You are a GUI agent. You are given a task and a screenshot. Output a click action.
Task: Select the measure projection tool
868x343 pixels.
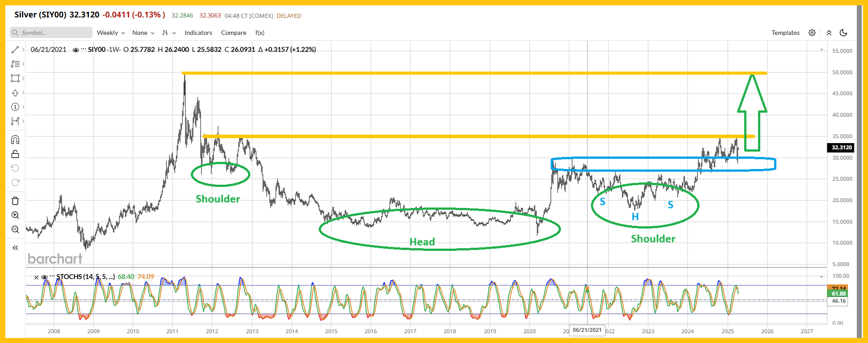point(15,121)
